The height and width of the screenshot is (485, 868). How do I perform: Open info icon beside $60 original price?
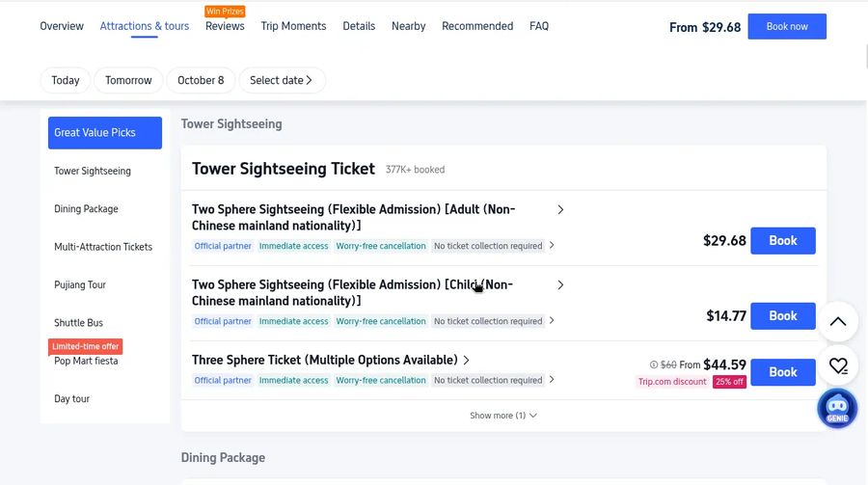pyautogui.click(x=654, y=364)
